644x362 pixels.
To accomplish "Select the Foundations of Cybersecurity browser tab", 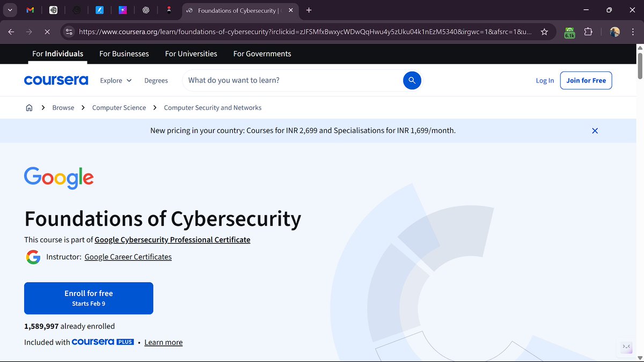I will 240,10.
